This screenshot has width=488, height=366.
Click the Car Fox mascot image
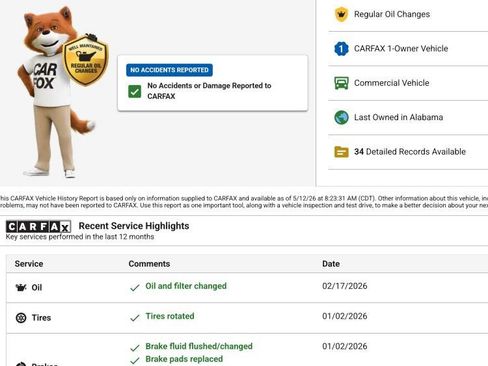[57, 92]
